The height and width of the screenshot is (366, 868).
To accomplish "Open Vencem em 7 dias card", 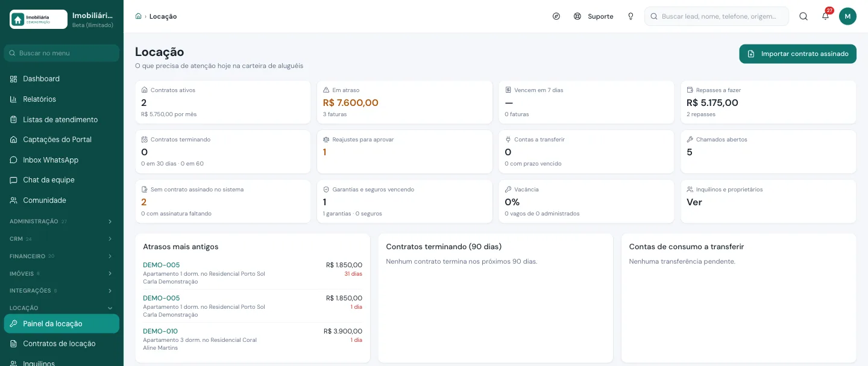I will click(x=587, y=102).
